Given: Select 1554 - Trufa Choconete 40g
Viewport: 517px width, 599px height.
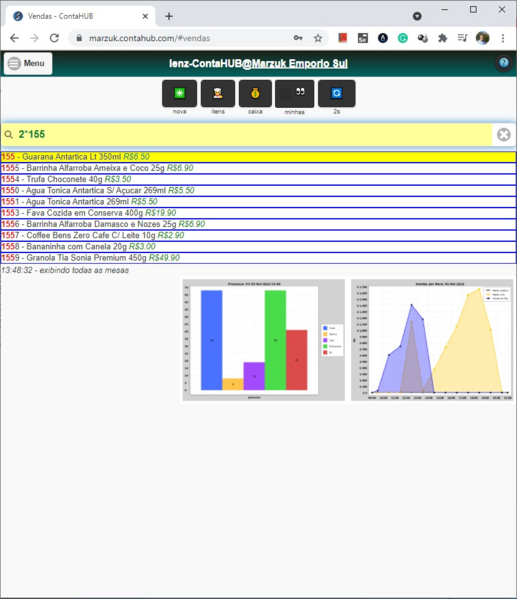Looking at the screenshot, I should pyautogui.click(x=258, y=179).
